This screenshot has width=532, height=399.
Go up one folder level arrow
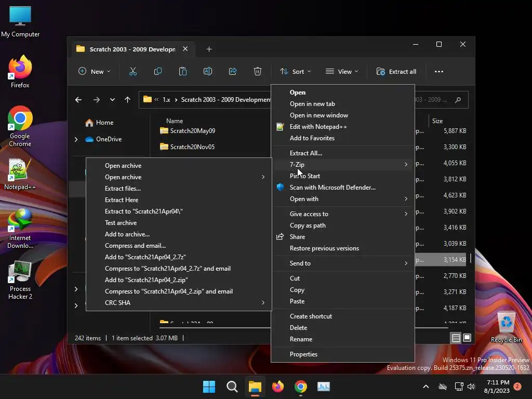click(x=128, y=100)
